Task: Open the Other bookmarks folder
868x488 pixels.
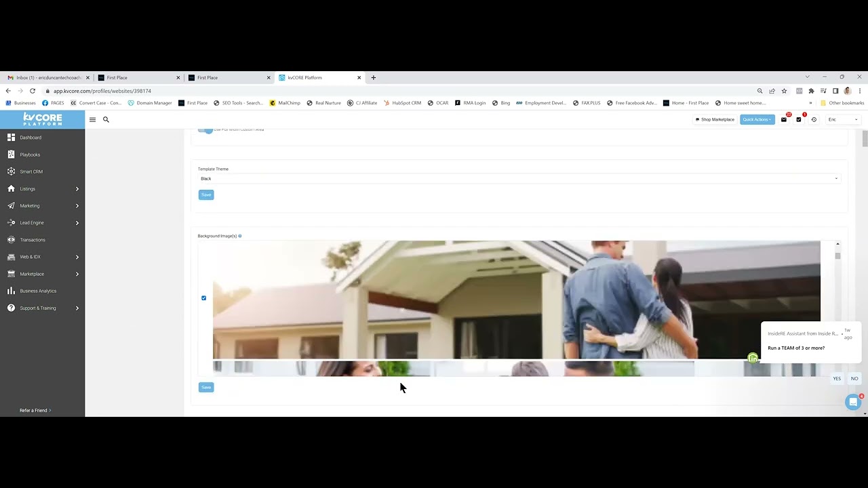Action: click(842, 103)
